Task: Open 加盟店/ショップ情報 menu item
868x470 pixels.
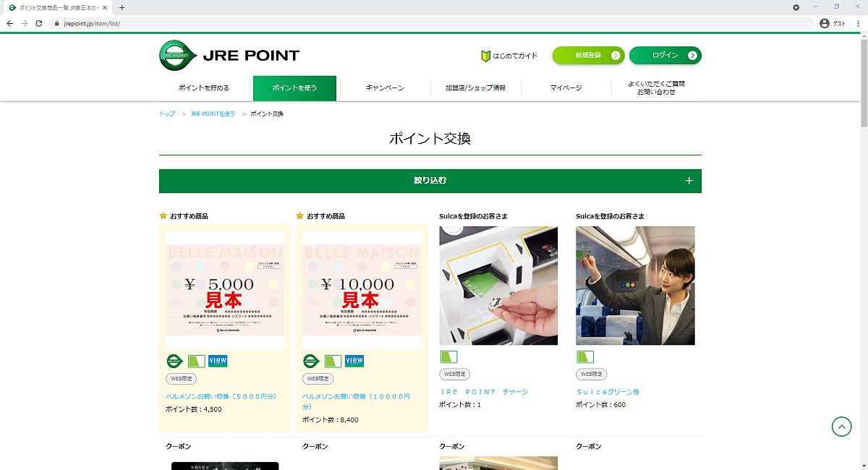Action: point(475,87)
